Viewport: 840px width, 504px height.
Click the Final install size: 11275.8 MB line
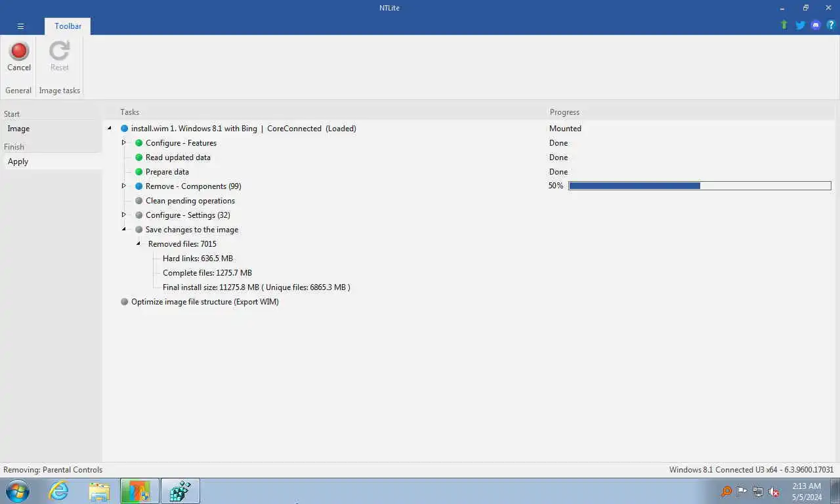click(257, 287)
